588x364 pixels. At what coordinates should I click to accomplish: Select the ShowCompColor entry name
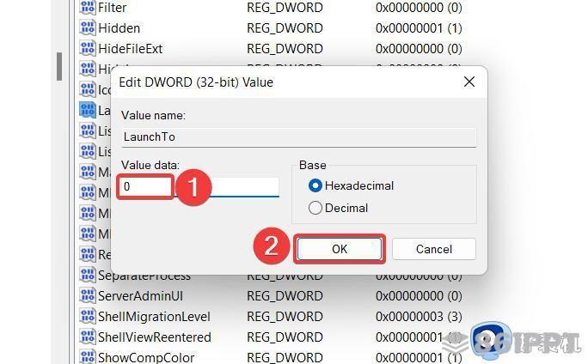[x=146, y=358]
